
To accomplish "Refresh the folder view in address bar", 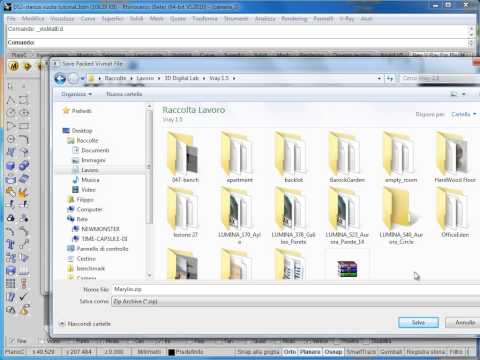I will coord(390,78).
